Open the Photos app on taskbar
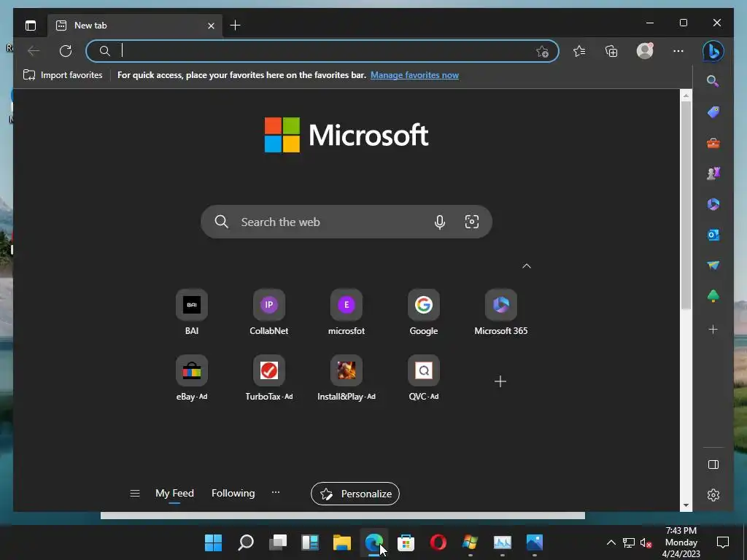Screen dimensions: 747x560 coord(535,542)
